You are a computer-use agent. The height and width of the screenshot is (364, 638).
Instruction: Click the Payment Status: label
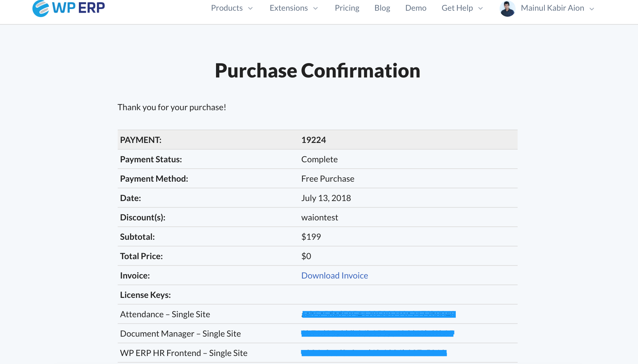[151, 159]
